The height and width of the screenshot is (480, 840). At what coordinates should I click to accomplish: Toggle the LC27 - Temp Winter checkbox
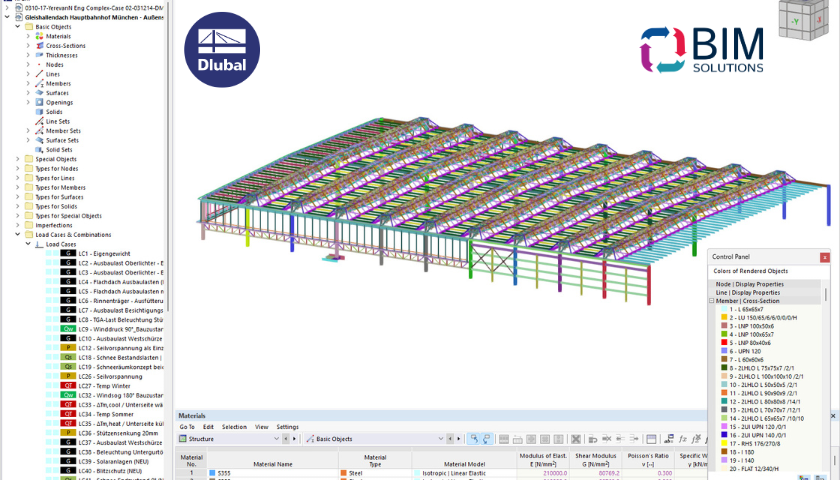pos(49,386)
